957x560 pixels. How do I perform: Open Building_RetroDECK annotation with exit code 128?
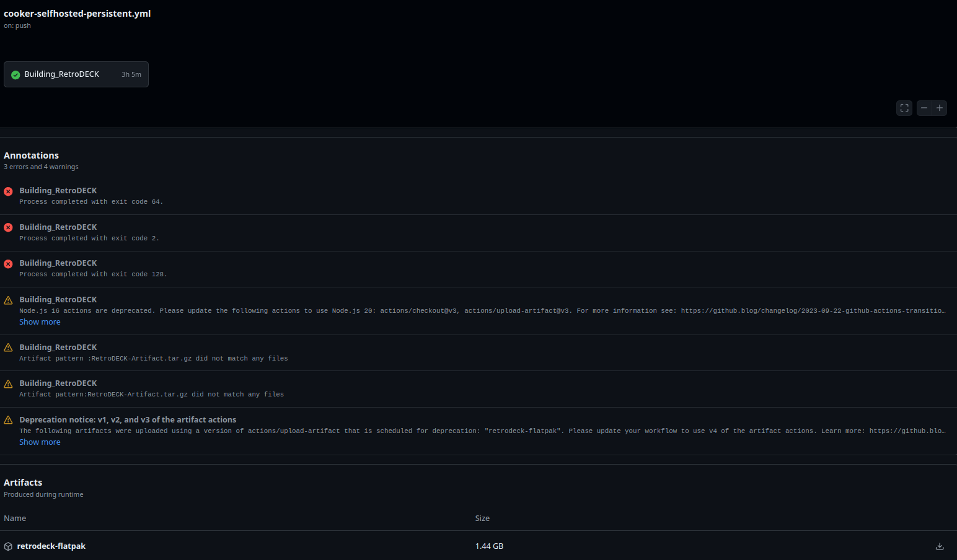(x=58, y=263)
